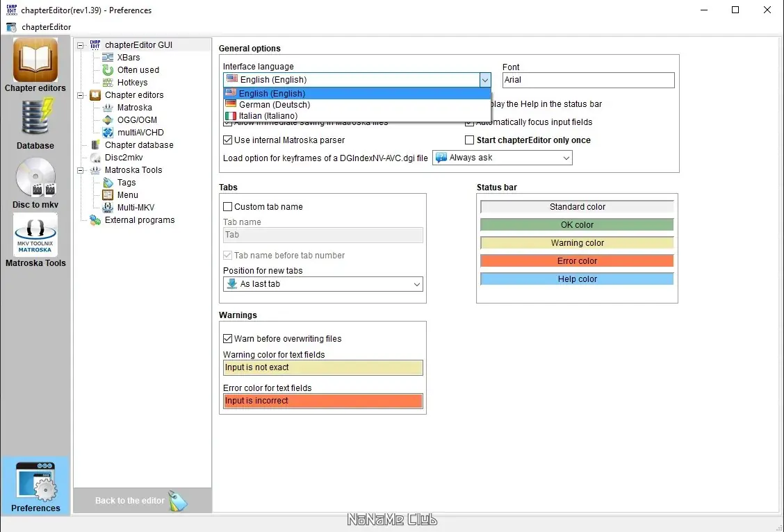
Task: Click the tag icon beside Back to the editor
Action: [177, 501]
